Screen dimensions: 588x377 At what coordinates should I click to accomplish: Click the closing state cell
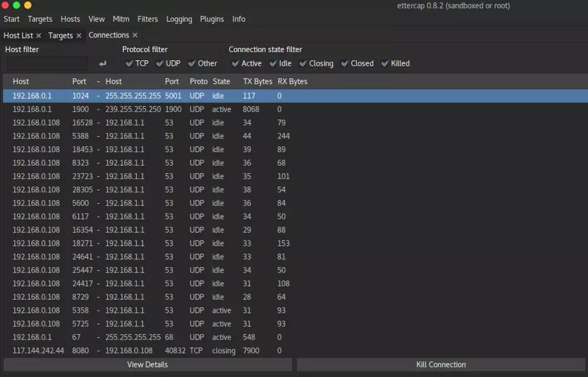(x=224, y=351)
